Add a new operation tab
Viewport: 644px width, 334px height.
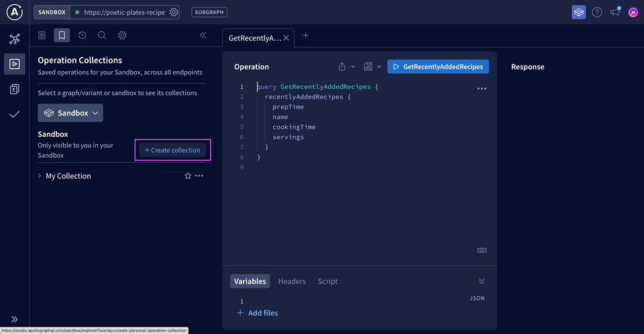coord(306,36)
